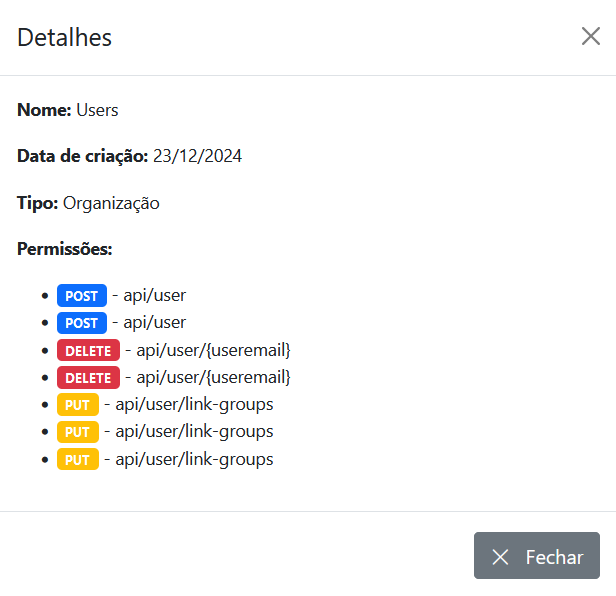Image resolution: width=616 pixels, height=596 pixels.
Task: Select the second red DELETE badge
Action: [88, 378]
